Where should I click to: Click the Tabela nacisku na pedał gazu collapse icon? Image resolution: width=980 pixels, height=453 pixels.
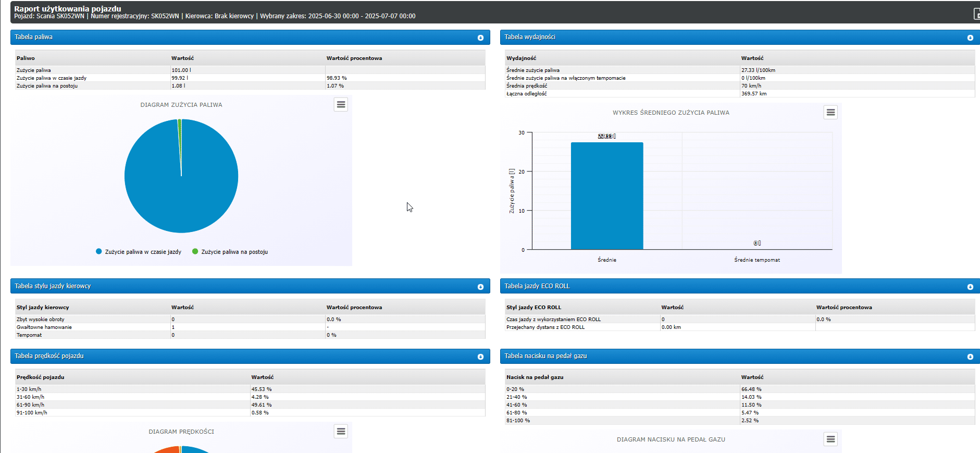pyautogui.click(x=970, y=357)
